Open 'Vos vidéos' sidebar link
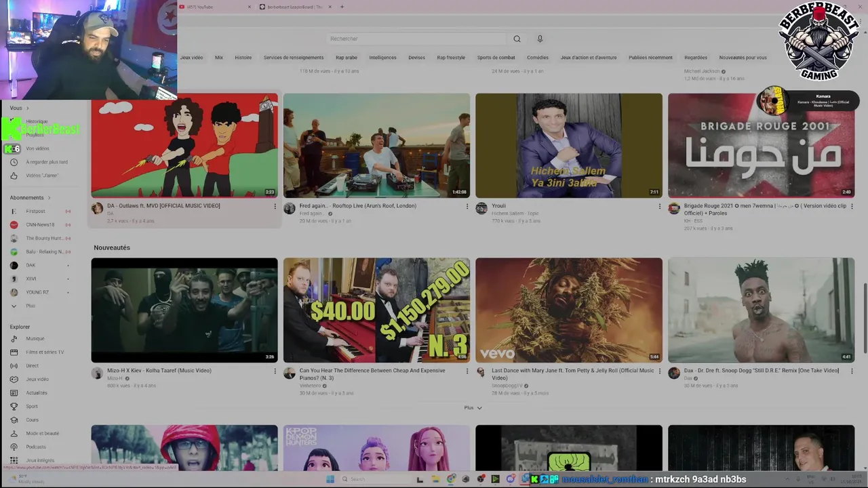 tap(37, 148)
